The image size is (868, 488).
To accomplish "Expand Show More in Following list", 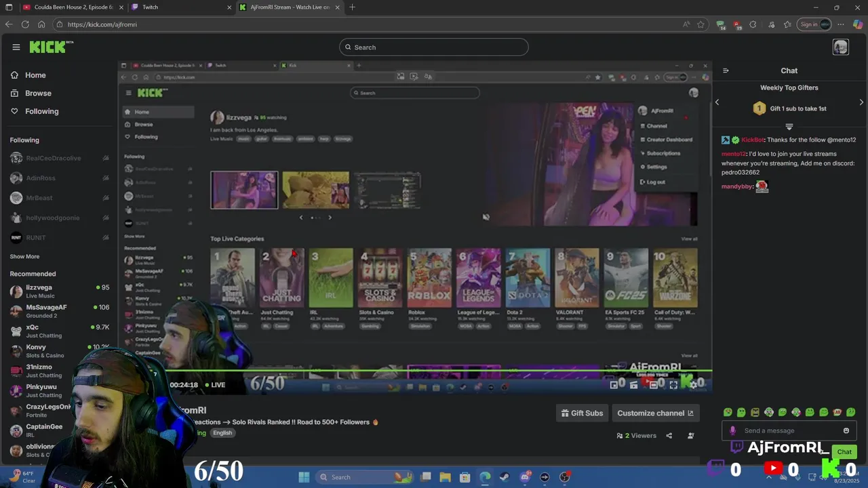I will coord(24,257).
